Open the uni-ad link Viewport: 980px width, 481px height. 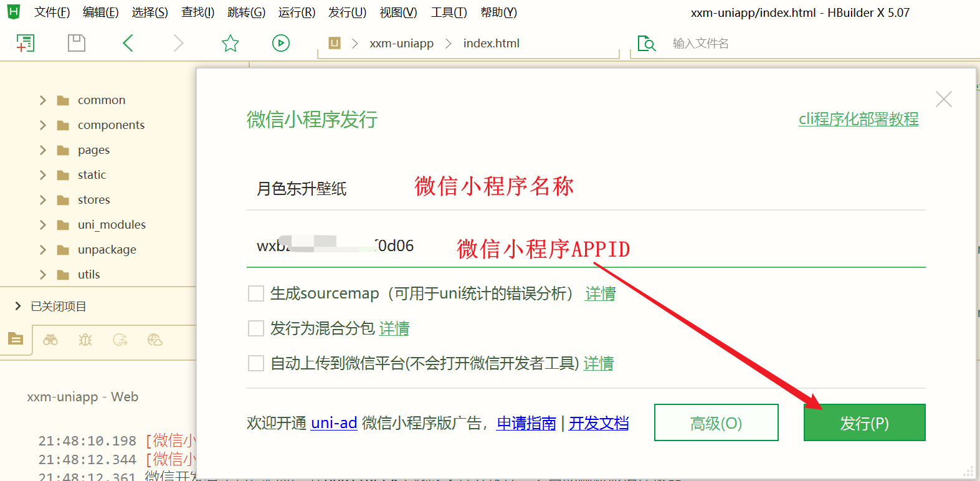[334, 423]
